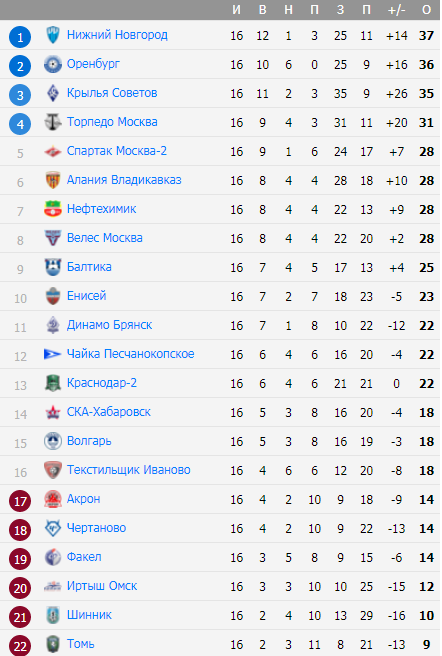This screenshot has width=442, height=656.
Task: Click the О points column header
Action: point(426,10)
